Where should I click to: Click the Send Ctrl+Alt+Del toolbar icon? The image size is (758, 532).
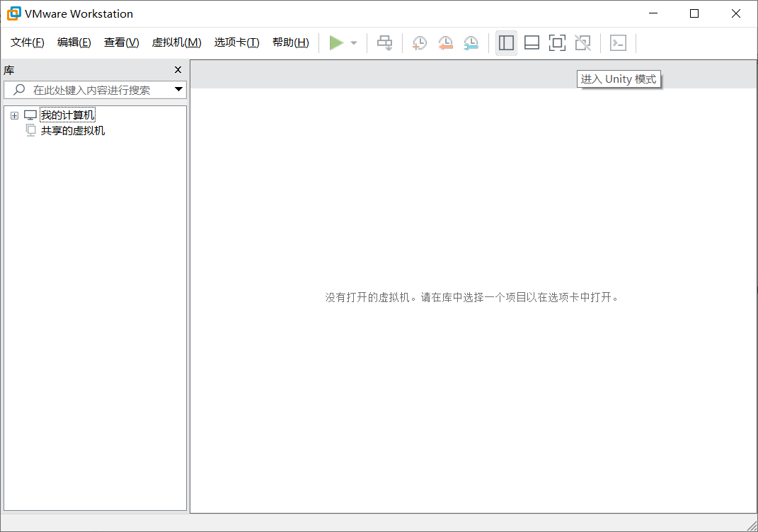385,43
